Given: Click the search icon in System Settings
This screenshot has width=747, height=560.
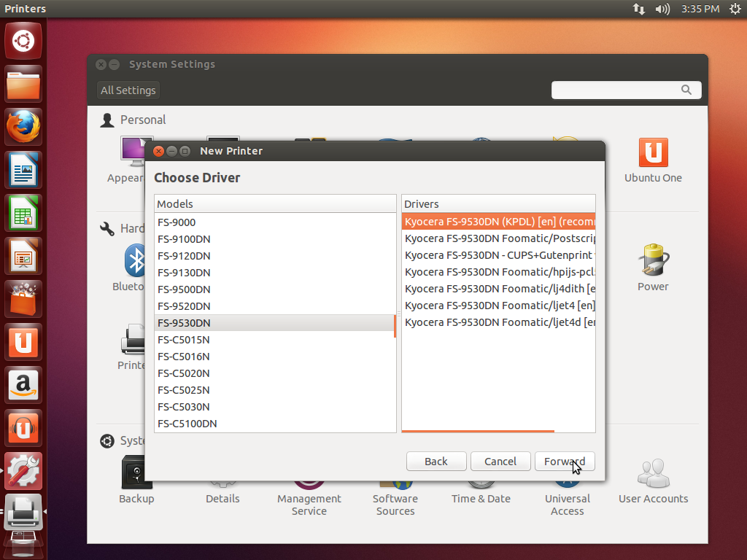Looking at the screenshot, I should click(686, 90).
